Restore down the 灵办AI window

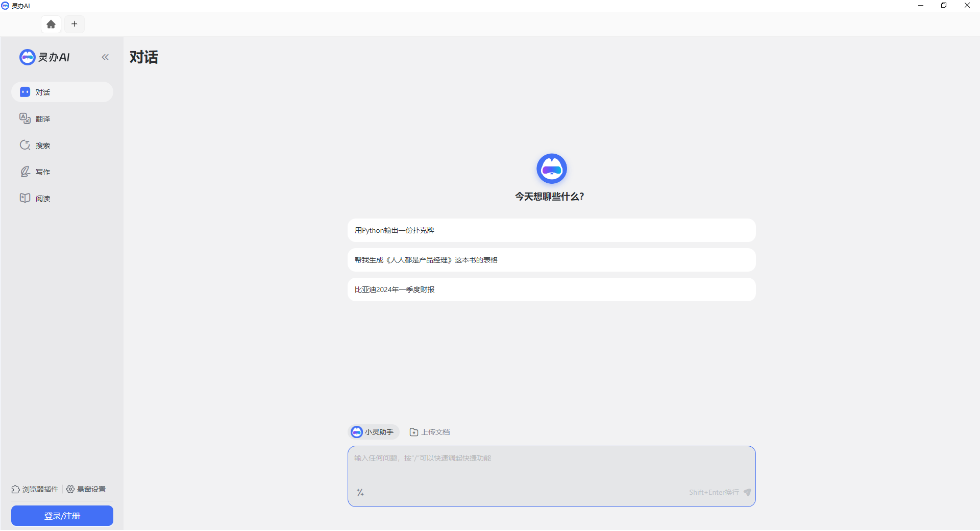tap(944, 6)
